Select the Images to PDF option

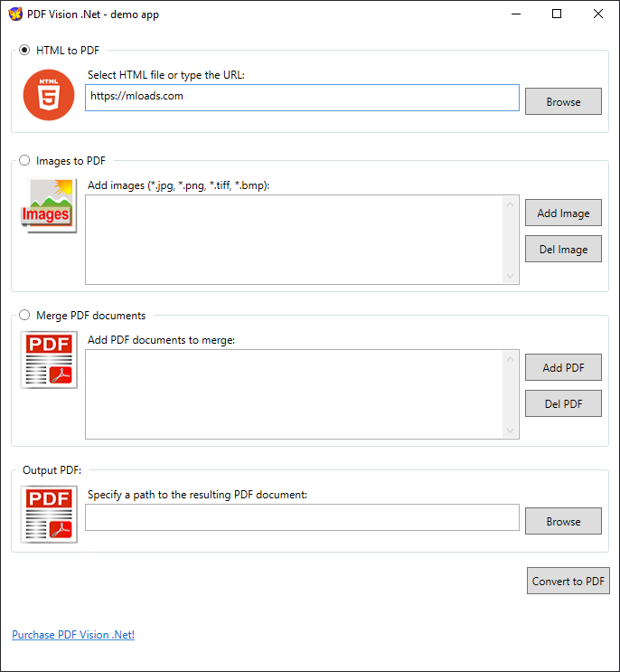click(x=24, y=161)
